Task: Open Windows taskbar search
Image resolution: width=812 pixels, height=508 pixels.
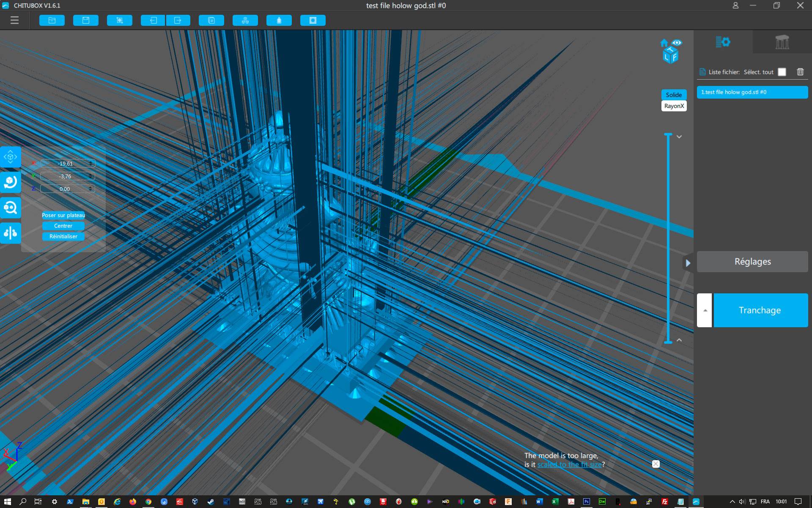Action: [23, 502]
